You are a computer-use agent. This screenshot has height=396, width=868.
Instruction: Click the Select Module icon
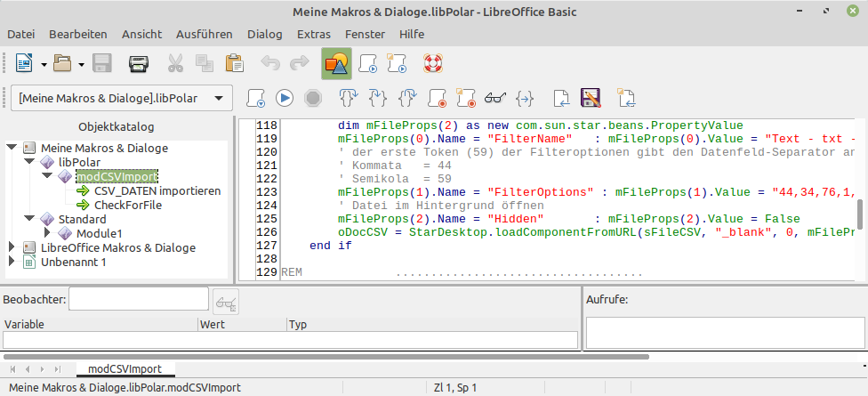[397, 64]
